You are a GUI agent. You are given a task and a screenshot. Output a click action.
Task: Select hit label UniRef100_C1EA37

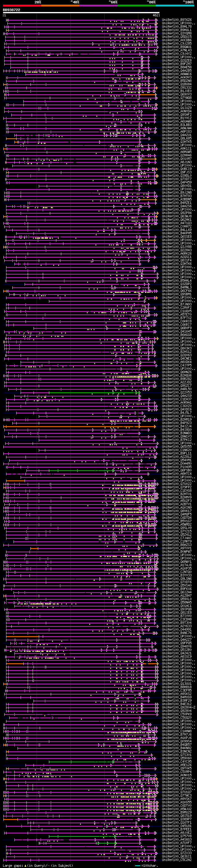coord(176,399)
